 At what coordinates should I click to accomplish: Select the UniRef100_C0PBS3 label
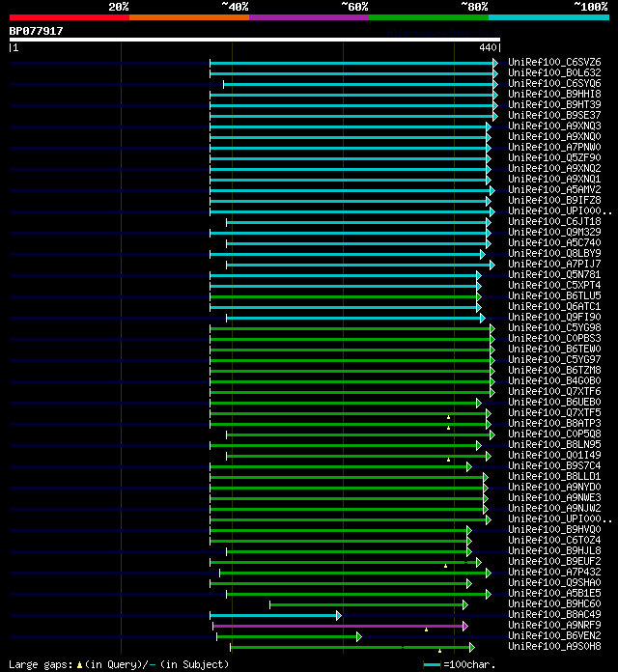554,338
